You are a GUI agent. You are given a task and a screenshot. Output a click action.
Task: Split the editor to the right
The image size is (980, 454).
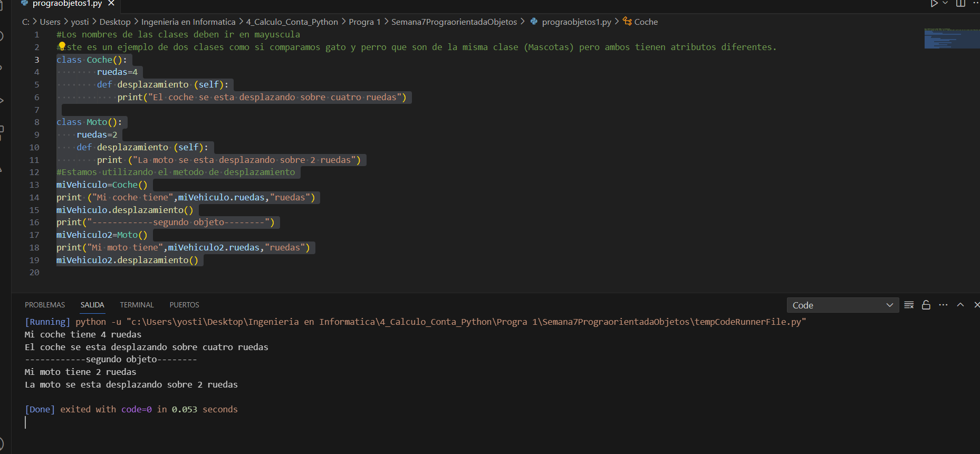(960, 3)
